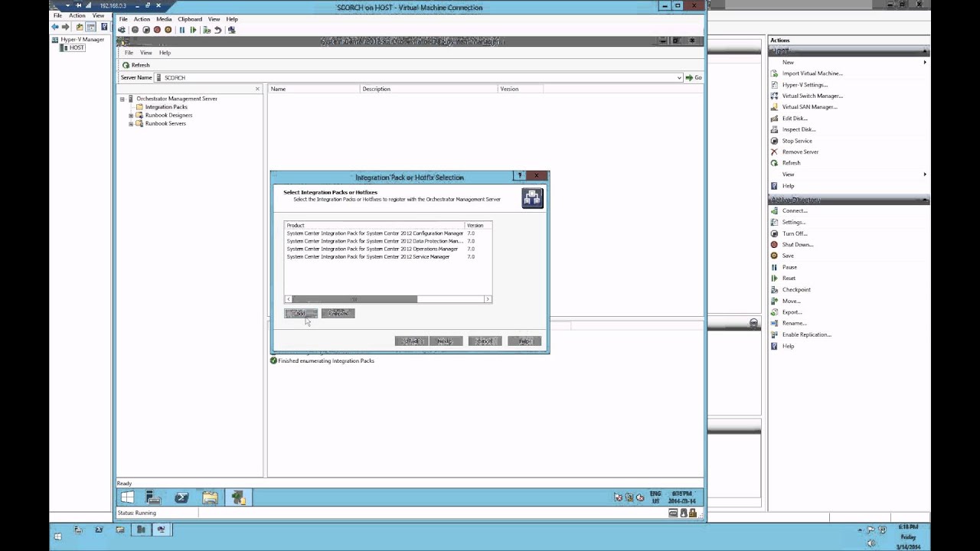Select Integration Packs tree item
The image size is (980, 551).
[x=166, y=107]
